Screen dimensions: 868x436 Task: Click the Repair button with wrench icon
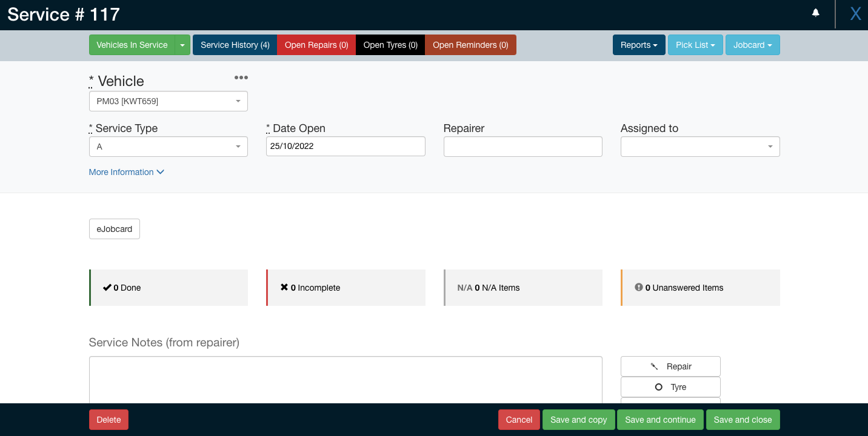tap(670, 366)
